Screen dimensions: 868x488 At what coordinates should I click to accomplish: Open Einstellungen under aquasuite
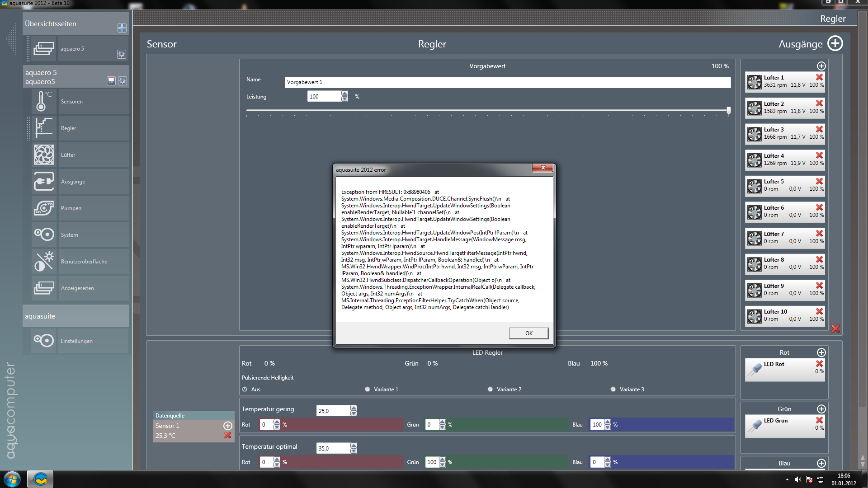[x=76, y=341]
